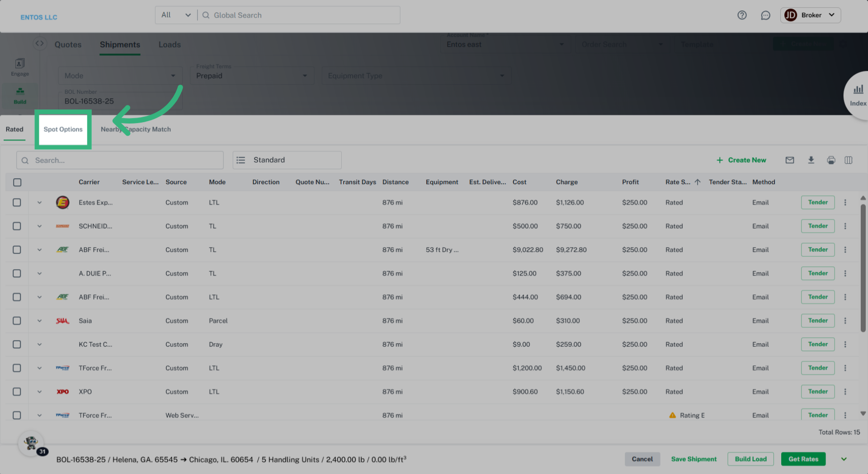
Task: Tender the TForce Freight LTL rate
Action: 817,368
